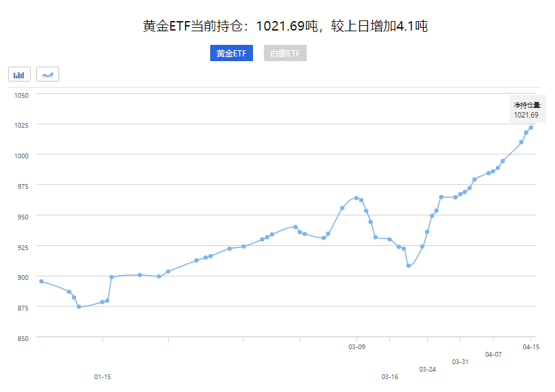Click the March peak data point above 03-09
The image size is (555, 392).
pyautogui.click(x=356, y=198)
